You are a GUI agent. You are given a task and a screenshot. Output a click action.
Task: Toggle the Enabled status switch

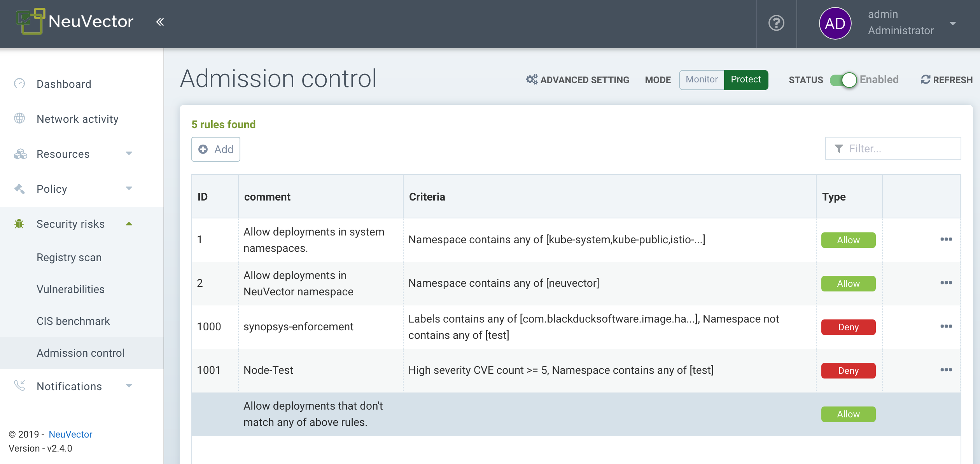pyautogui.click(x=843, y=80)
